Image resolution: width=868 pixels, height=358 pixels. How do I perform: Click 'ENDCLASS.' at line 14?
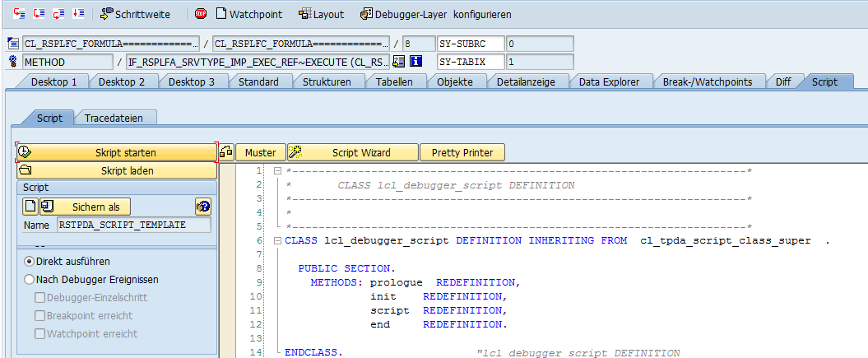pos(313,352)
